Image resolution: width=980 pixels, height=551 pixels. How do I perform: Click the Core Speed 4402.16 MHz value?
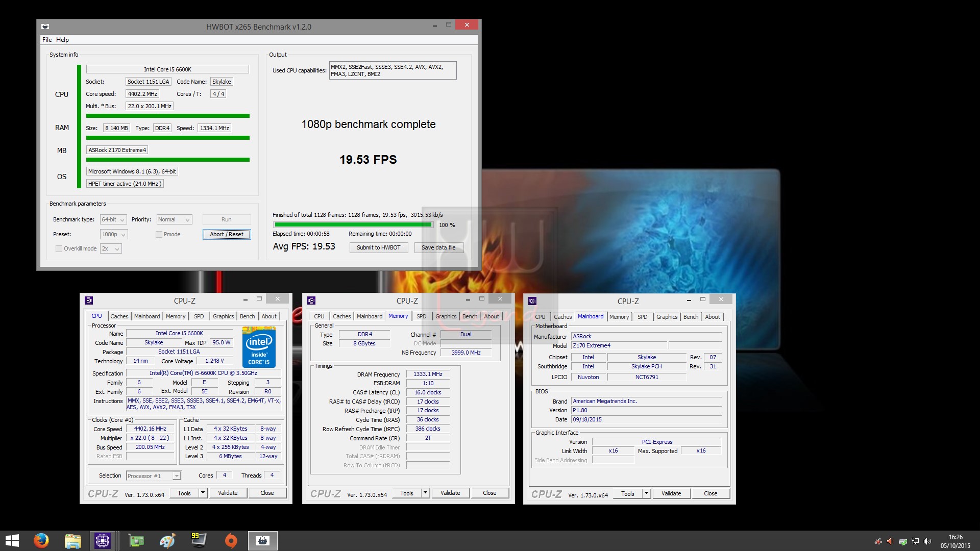tap(151, 429)
